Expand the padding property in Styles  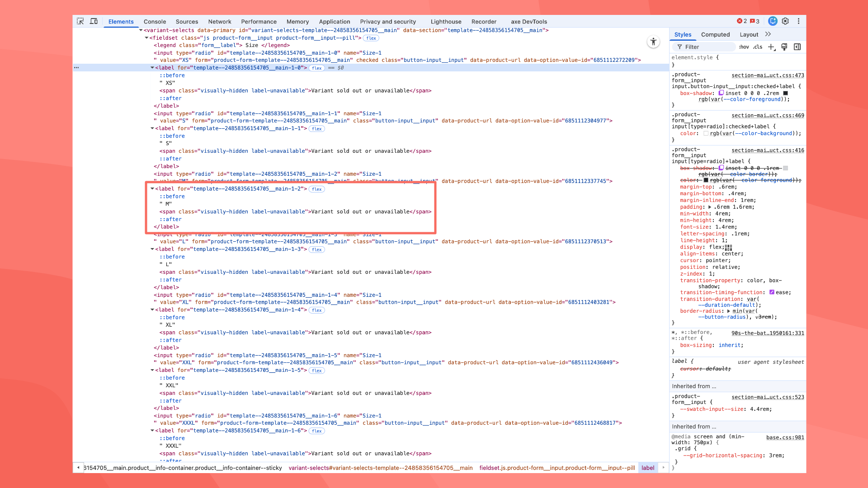(709, 206)
